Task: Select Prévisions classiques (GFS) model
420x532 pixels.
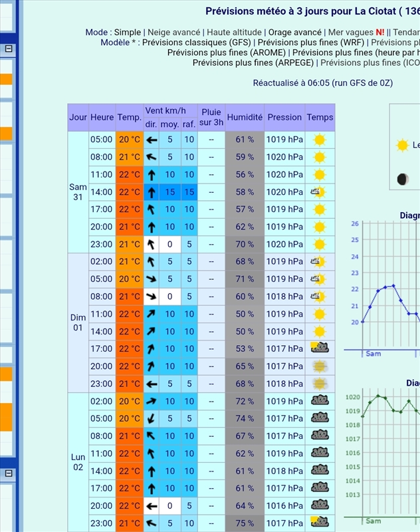Action: tap(197, 43)
